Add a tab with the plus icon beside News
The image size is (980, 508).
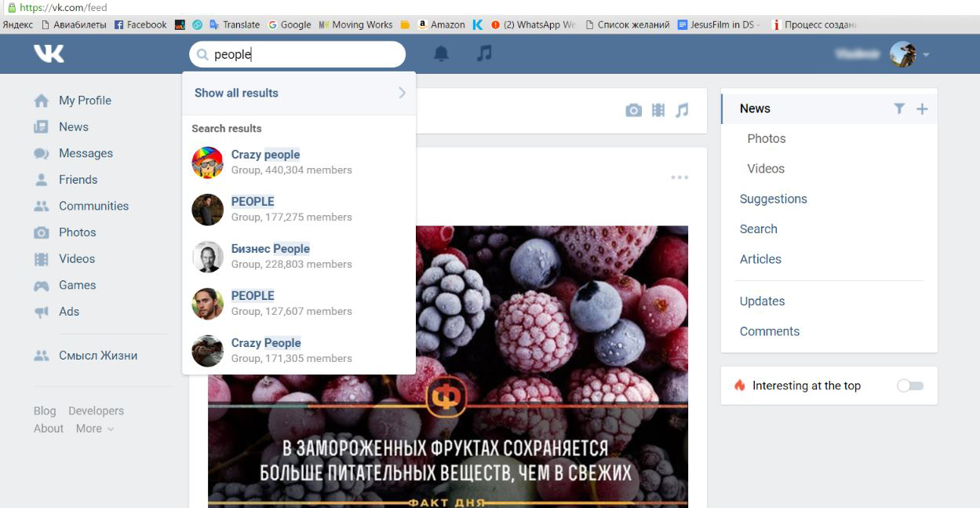coord(922,109)
